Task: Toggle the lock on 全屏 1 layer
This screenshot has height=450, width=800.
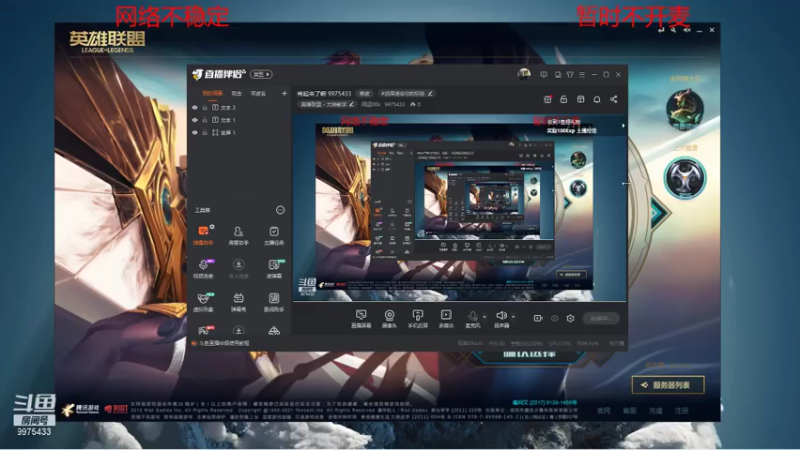Action: [x=205, y=132]
